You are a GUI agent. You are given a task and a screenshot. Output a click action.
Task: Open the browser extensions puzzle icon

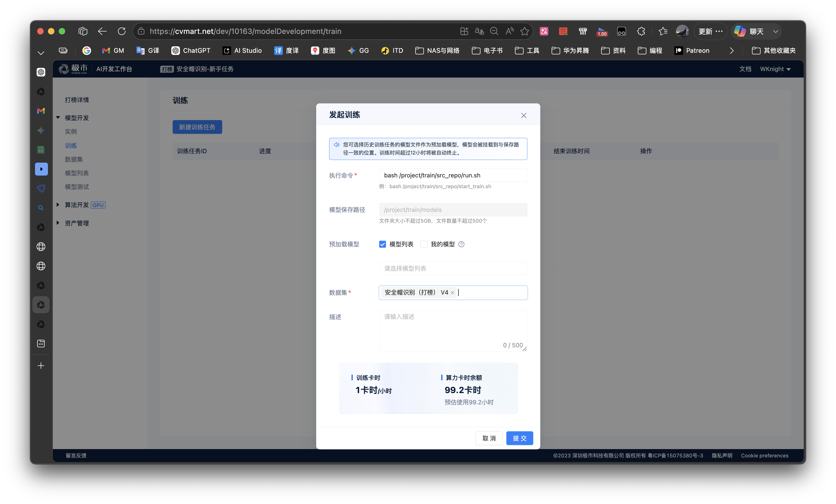(x=641, y=31)
